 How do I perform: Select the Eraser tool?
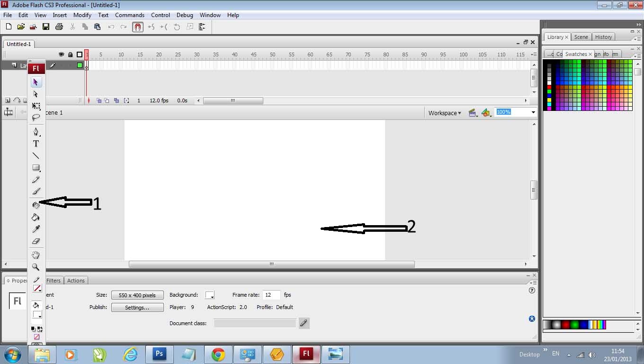(36, 241)
